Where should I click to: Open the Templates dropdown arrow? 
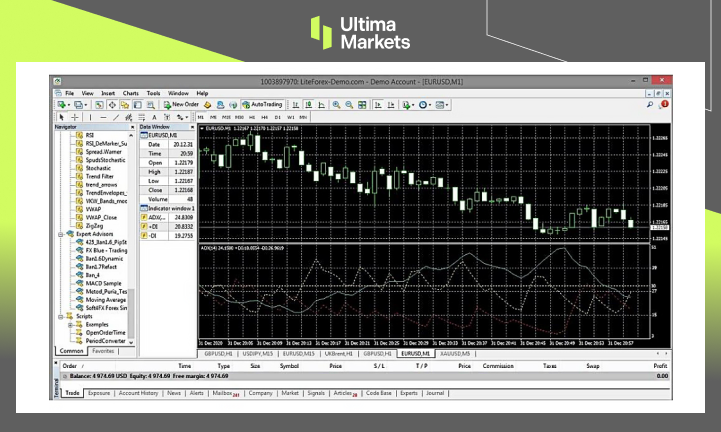click(447, 105)
